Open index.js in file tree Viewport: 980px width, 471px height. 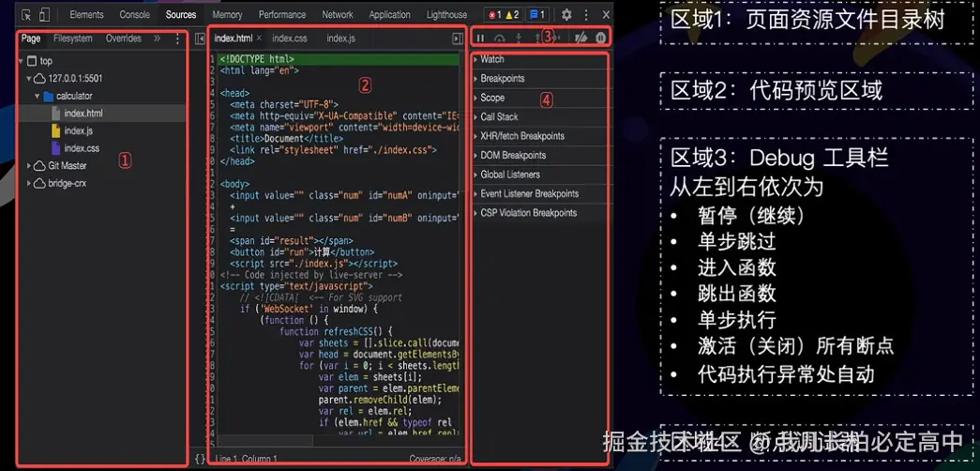[78, 130]
